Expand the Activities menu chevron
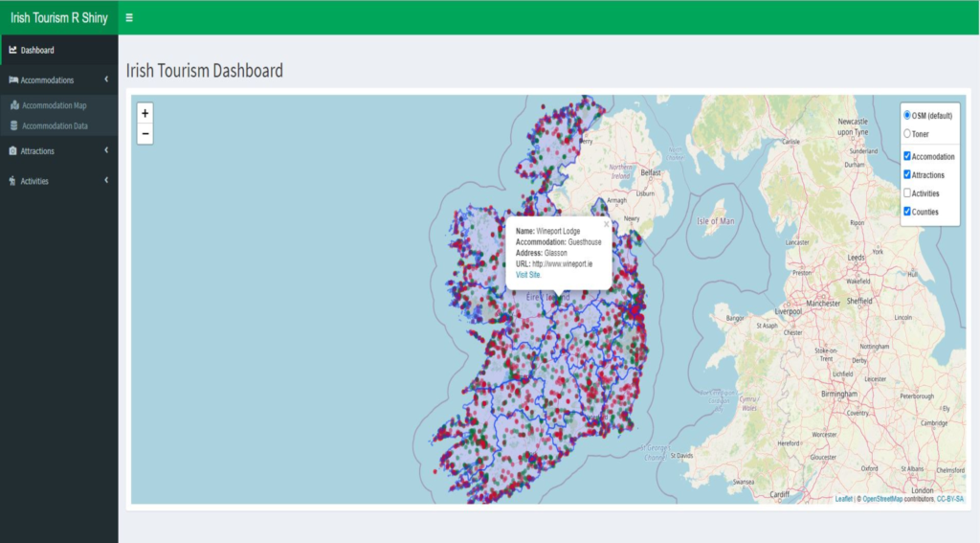Image resolution: width=980 pixels, height=543 pixels. tap(106, 180)
